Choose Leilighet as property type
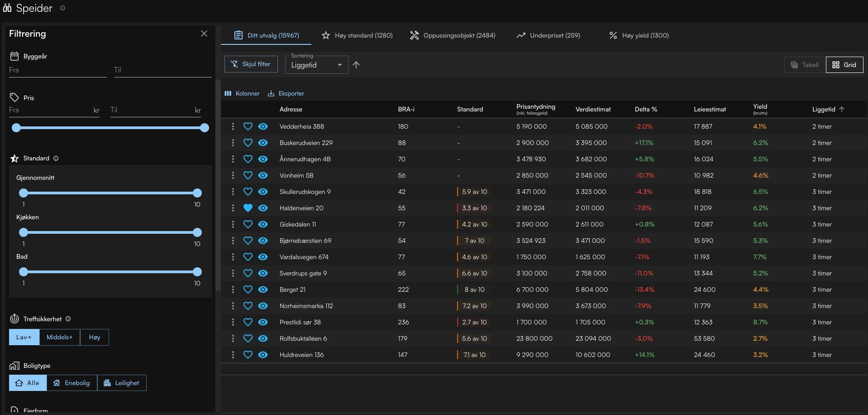The width and height of the screenshot is (868, 415). coord(121,383)
